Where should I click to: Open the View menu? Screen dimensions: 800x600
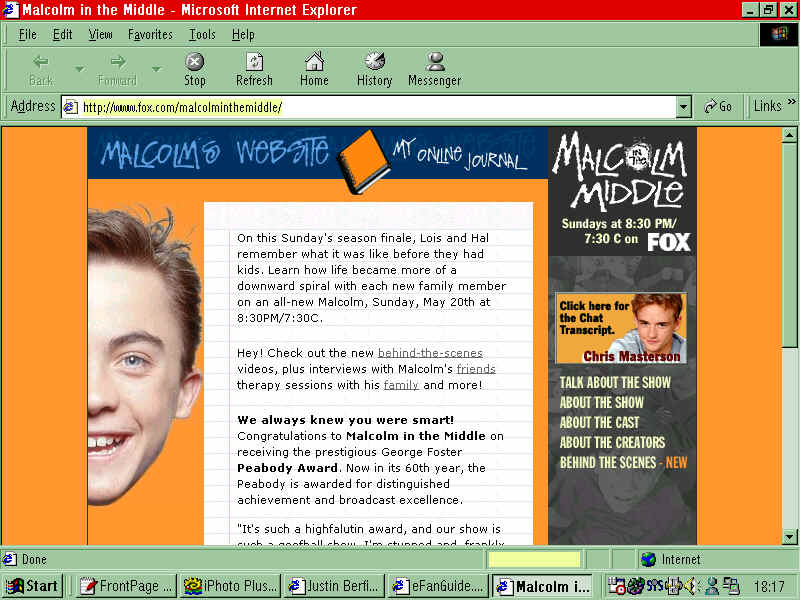[100, 35]
